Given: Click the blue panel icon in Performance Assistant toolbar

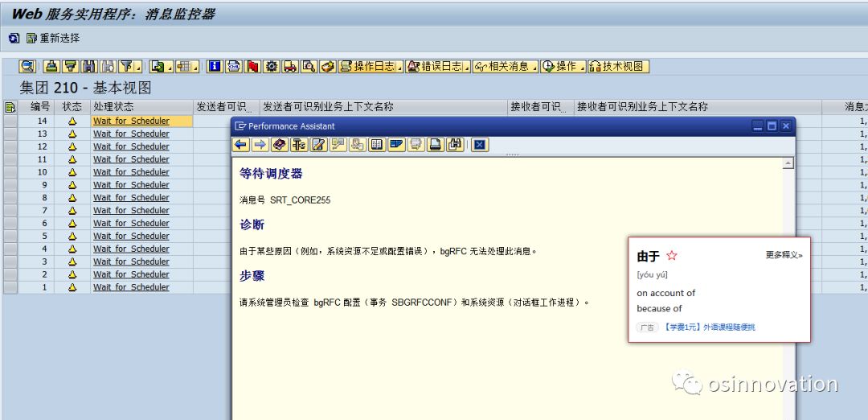Looking at the screenshot, I should pyautogui.click(x=396, y=145).
